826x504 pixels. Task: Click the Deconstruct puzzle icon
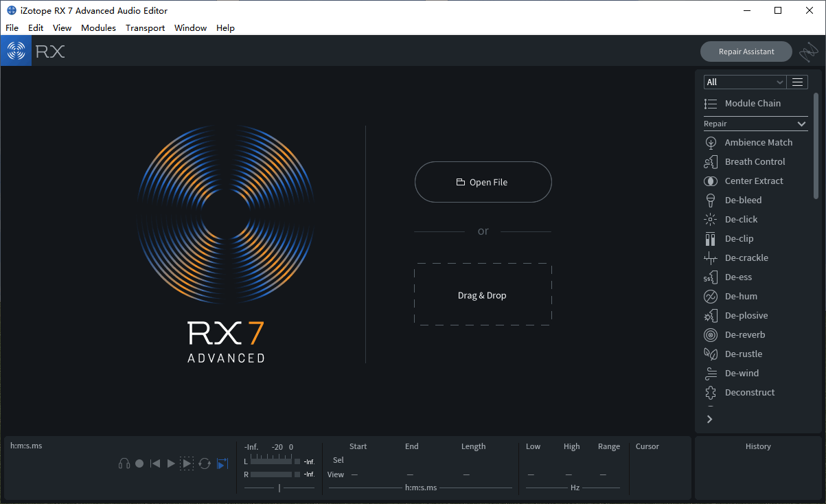(711, 393)
